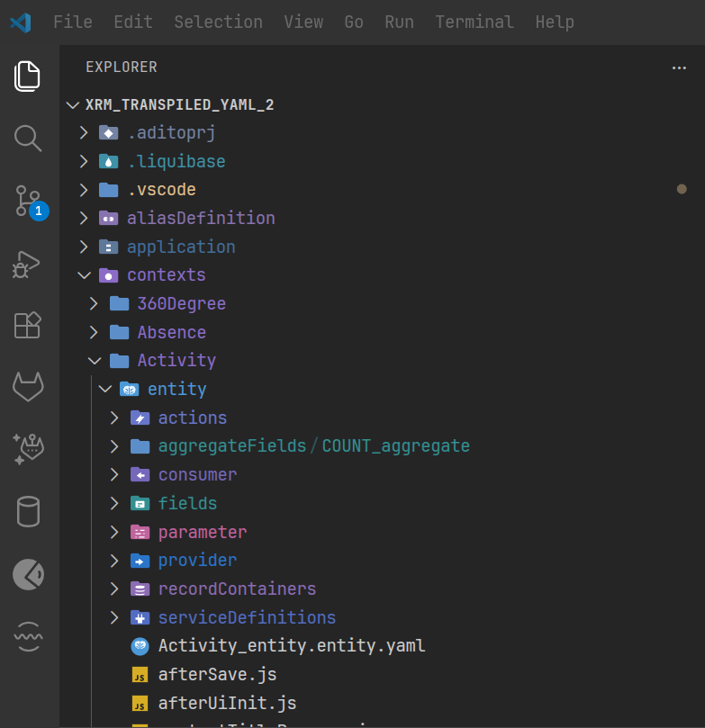705x728 pixels.
Task: Open the View menu
Action: [x=303, y=22]
